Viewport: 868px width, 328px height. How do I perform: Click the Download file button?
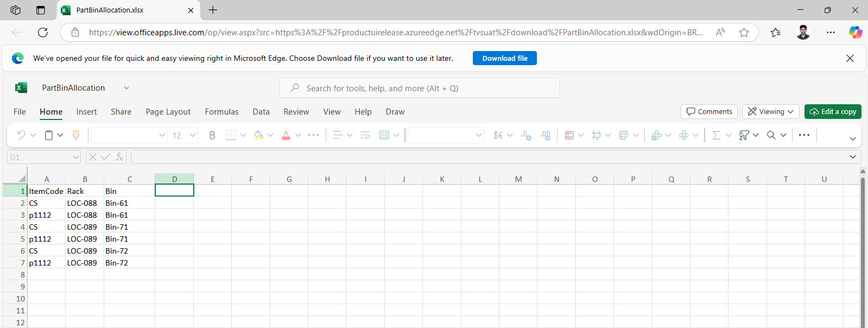(504, 58)
